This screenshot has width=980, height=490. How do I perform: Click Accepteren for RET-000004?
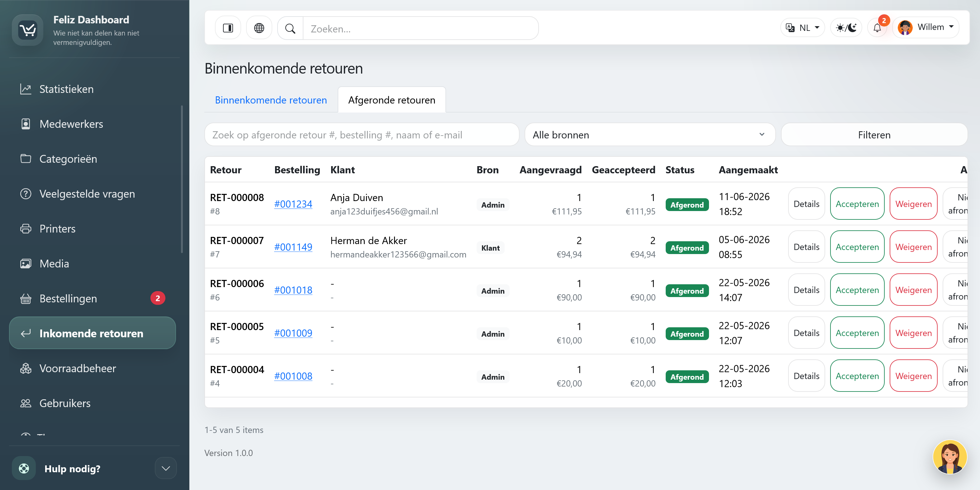pyautogui.click(x=857, y=376)
